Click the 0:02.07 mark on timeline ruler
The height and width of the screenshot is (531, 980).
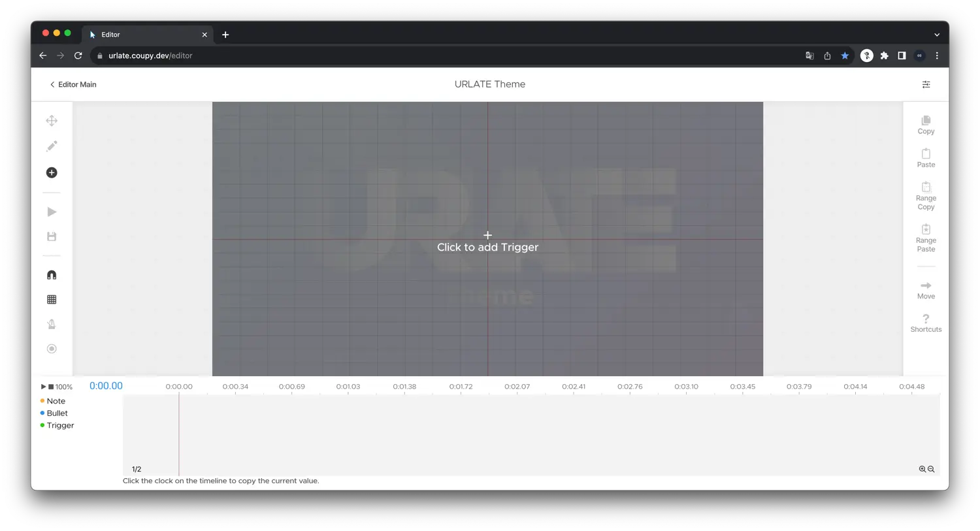click(x=517, y=387)
